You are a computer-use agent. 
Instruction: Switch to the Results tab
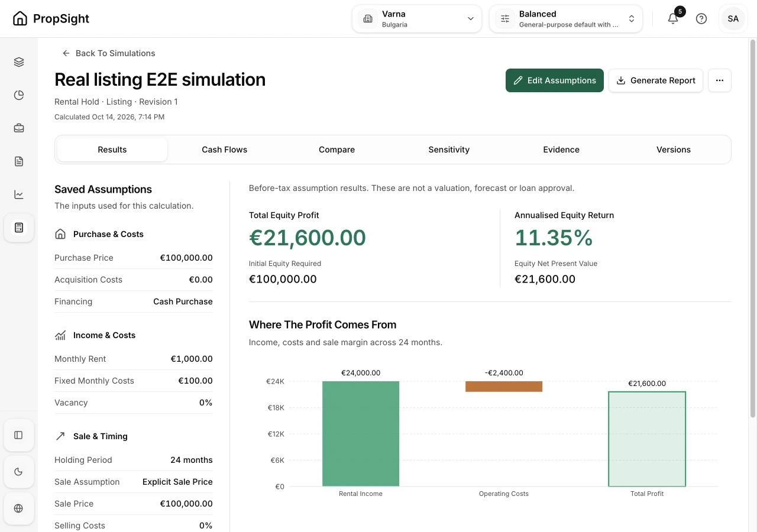pos(112,150)
